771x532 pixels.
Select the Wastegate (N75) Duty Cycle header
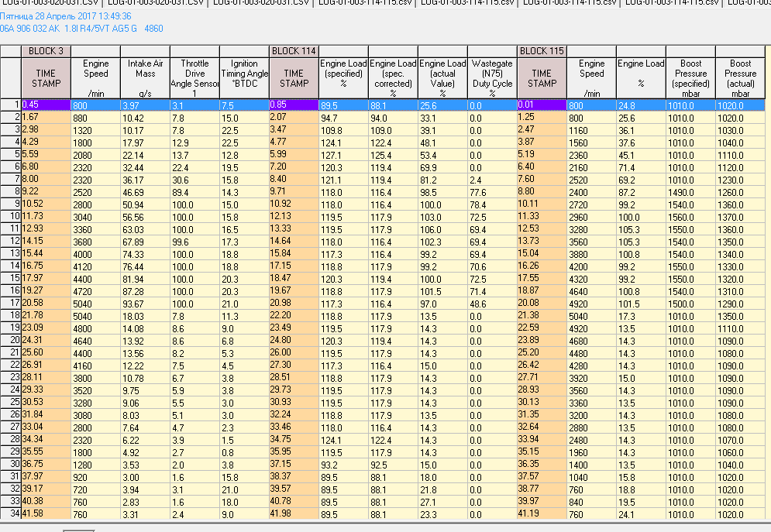(492, 78)
